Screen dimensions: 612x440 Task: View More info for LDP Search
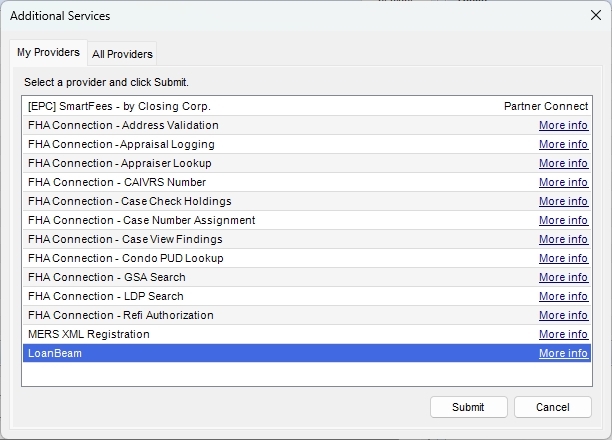coord(563,296)
